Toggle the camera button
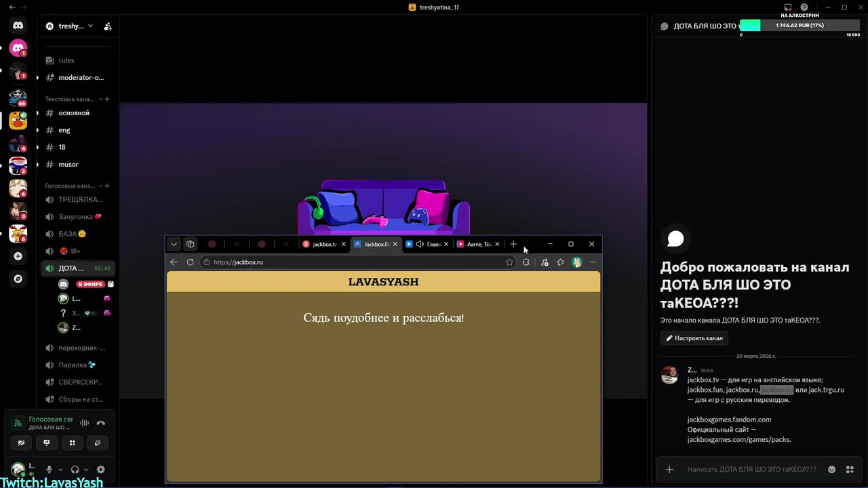868x488 pixels. coord(21,443)
